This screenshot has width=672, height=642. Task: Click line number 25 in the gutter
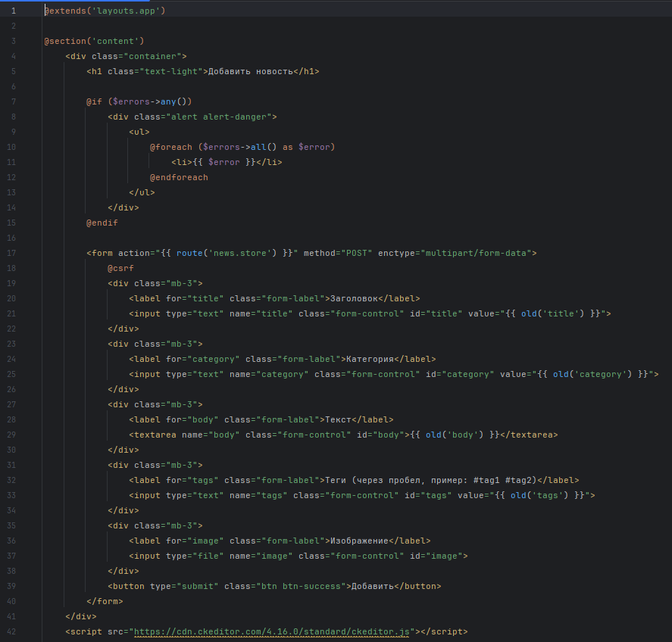pos(11,374)
